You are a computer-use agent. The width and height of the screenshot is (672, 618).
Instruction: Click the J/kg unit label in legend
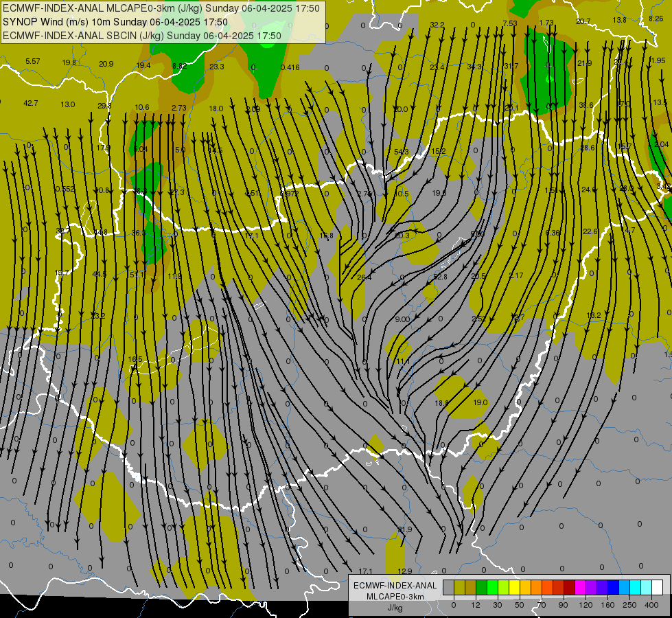395,608
